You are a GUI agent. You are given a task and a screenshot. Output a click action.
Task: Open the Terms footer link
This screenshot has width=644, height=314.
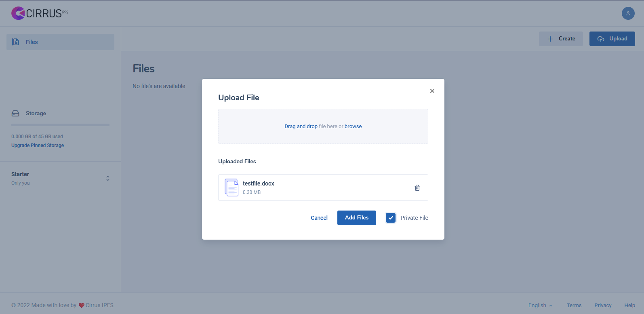click(x=574, y=306)
